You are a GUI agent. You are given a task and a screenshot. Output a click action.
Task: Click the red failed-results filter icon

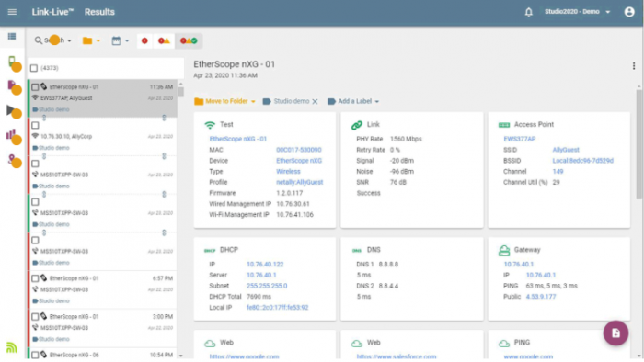(144, 40)
